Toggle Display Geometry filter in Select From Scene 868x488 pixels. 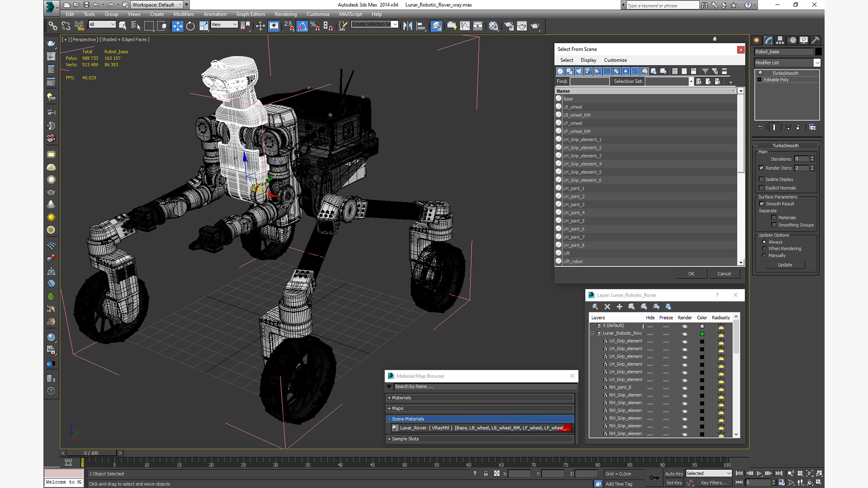pos(560,71)
